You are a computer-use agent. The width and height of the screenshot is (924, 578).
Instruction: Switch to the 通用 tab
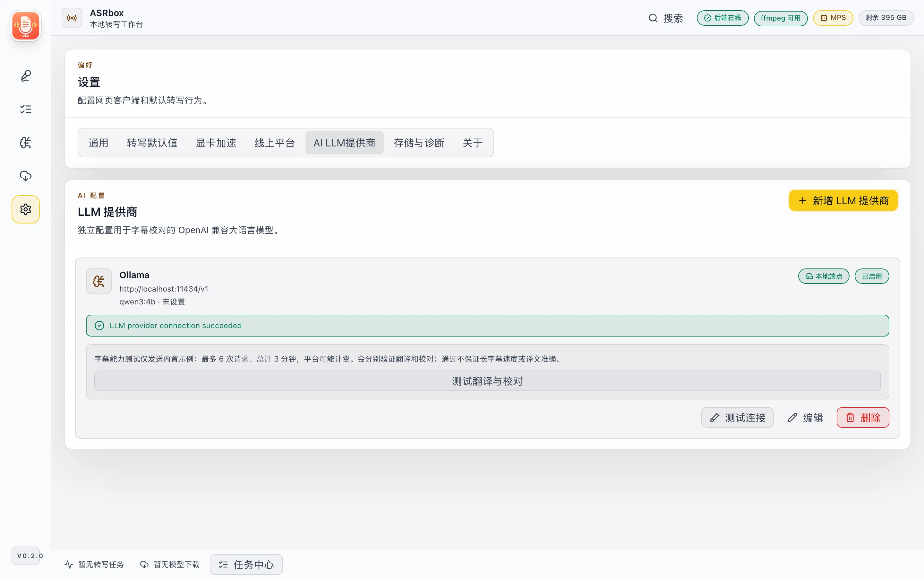point(98,143)
